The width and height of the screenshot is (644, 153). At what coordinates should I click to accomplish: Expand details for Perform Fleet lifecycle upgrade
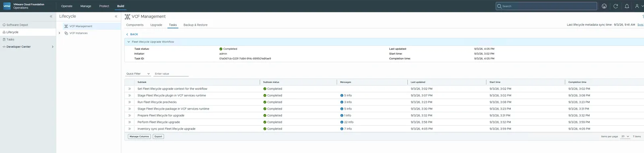tap(130, 122)
